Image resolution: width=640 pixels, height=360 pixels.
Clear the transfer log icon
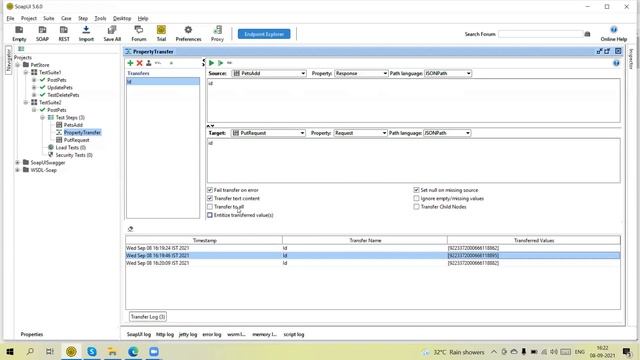click(x=130, y=229)
